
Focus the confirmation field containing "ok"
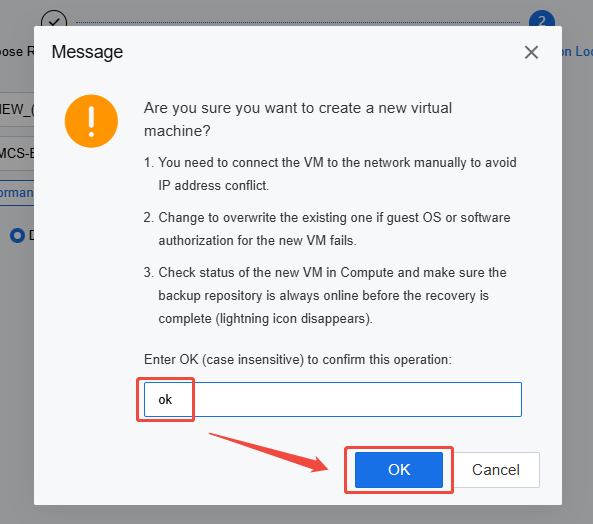click(x=332, y=399)
